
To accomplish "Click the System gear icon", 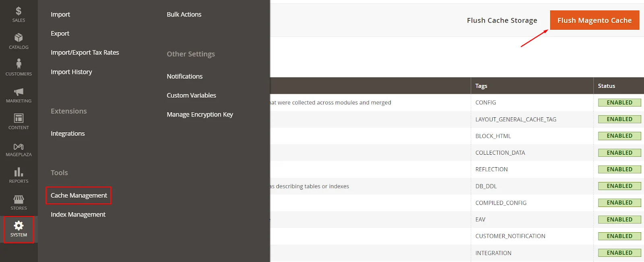I will tap(19, 226).
